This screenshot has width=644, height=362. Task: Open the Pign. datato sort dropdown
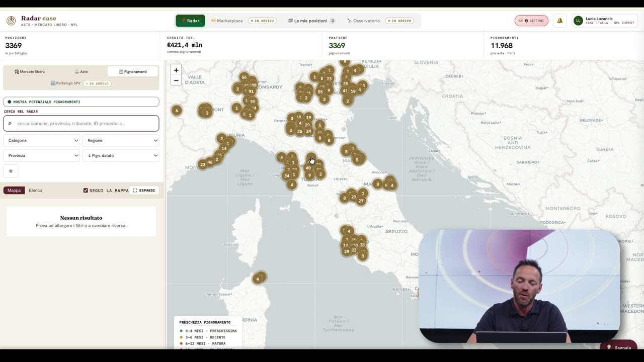[121, 155]
